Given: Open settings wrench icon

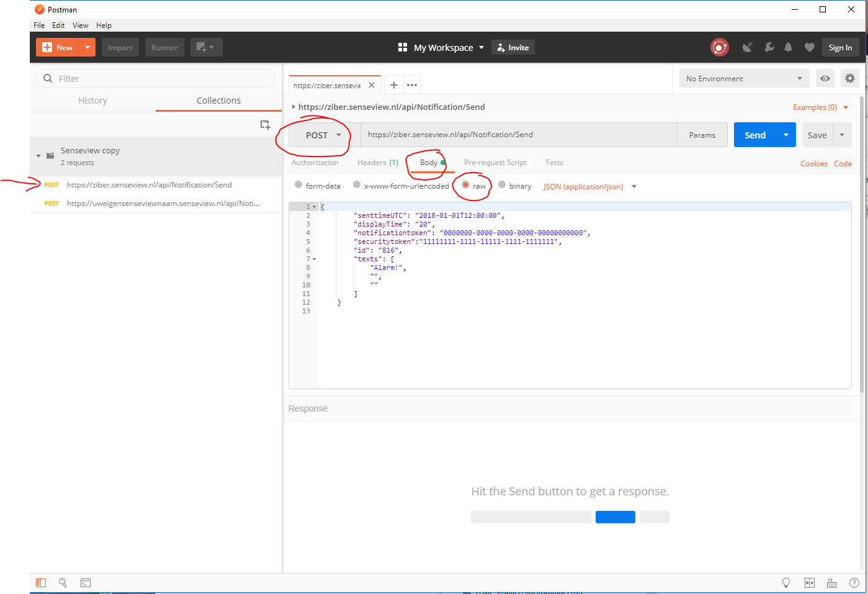Looking at the screenshot, I should (x=769, y=47).
